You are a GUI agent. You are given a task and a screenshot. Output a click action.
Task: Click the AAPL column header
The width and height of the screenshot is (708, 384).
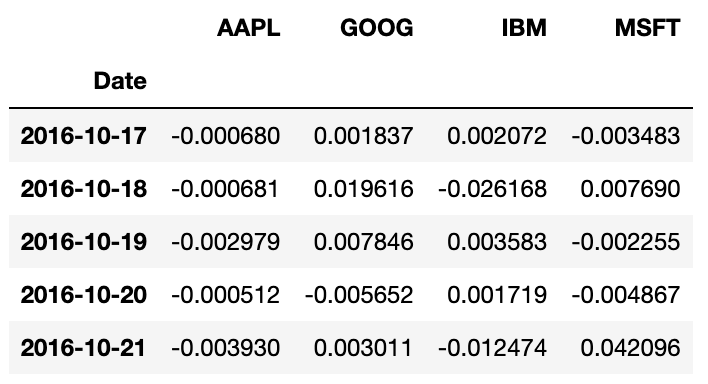tap(248, 28)
